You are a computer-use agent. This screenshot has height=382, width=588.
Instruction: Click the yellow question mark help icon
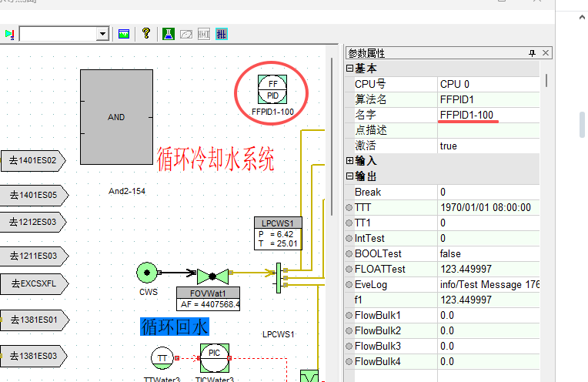point(145,34)
